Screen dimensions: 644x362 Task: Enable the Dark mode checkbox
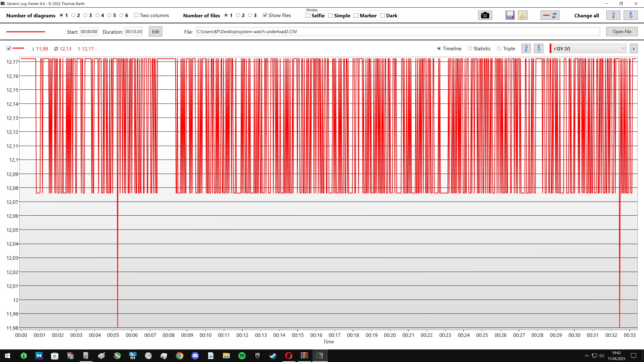(x=382, y=16)
